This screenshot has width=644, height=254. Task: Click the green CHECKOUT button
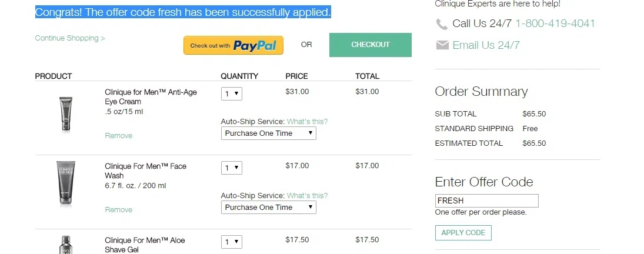coord(371,45)
